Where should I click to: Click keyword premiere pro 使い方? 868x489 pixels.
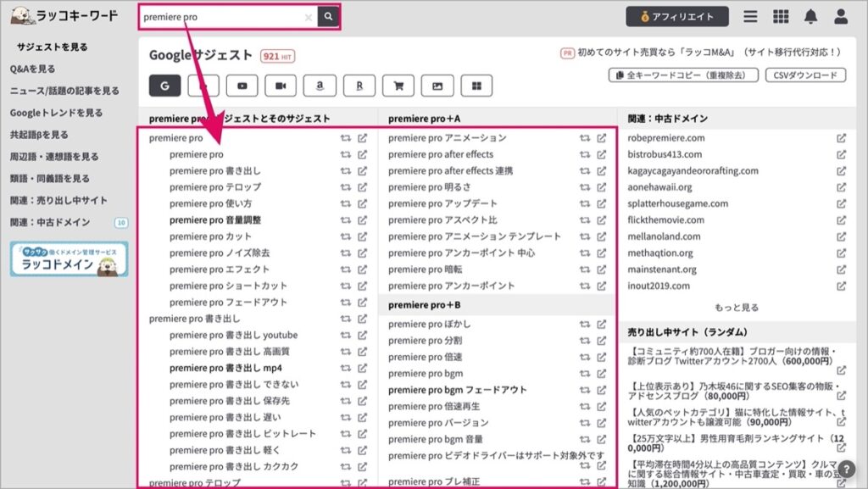[210, 203]
